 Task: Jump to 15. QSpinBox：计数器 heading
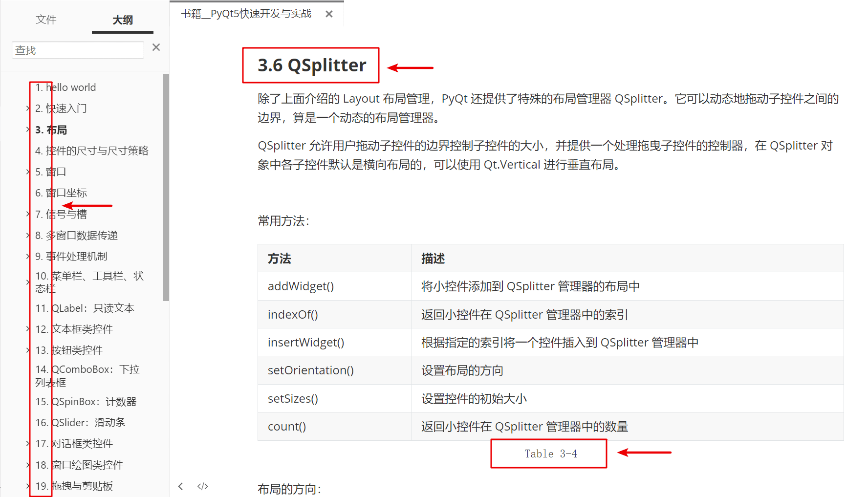[x=86, y=401]
